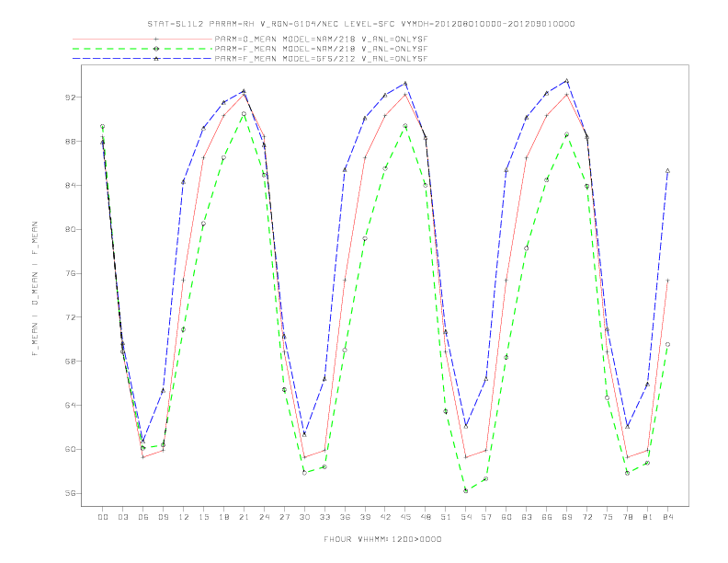Click the green circle data point at hour 84
The height and width of the screenshot is (563, 728).
667,344
